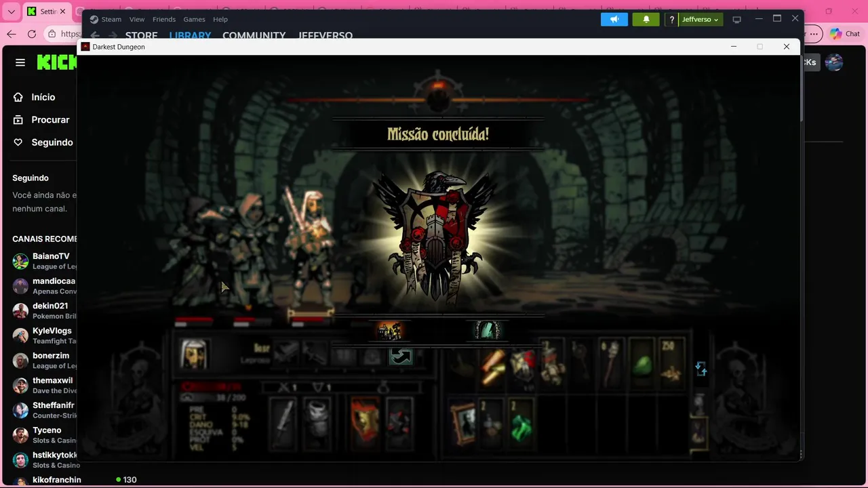
Task: Click the first sword combat skill icon
Action: 286,353
